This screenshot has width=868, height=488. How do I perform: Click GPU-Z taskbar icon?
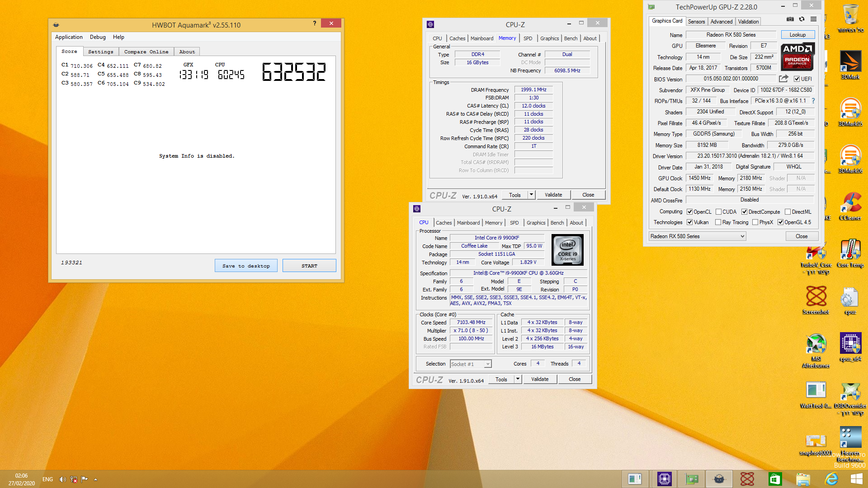692,479
